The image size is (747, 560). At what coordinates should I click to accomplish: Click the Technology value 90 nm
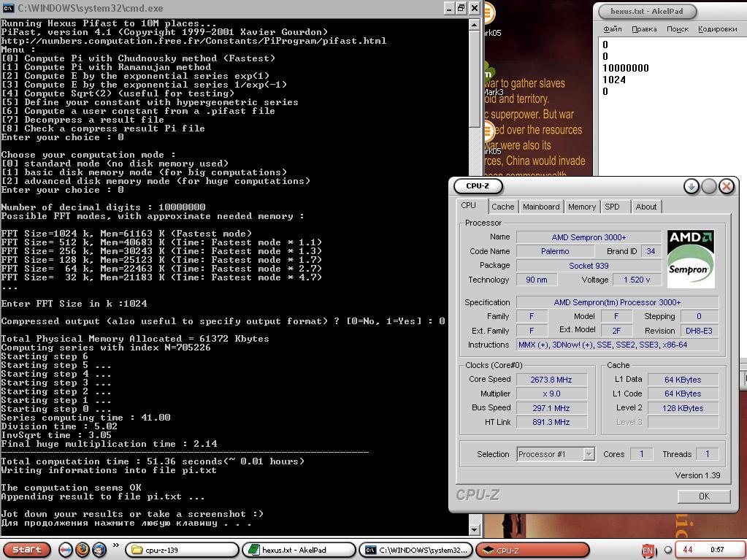[x=537, y=280]
